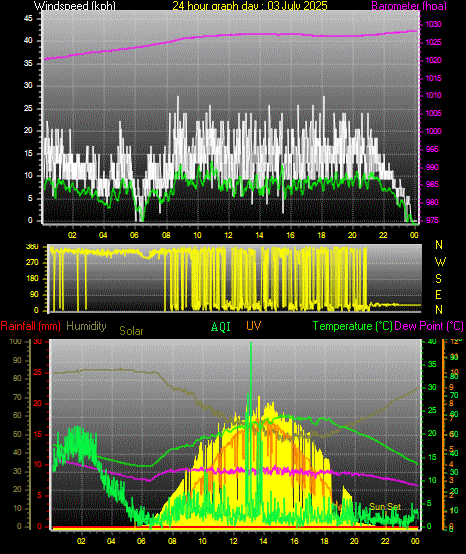Click barometer scale value 1000

coord(433,131)
